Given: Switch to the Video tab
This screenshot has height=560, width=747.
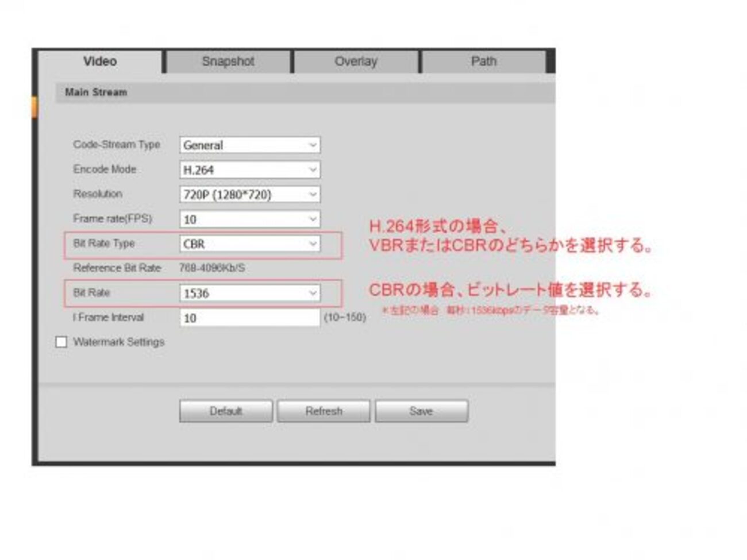Looking at the screenshot, I should click(101, 61).
